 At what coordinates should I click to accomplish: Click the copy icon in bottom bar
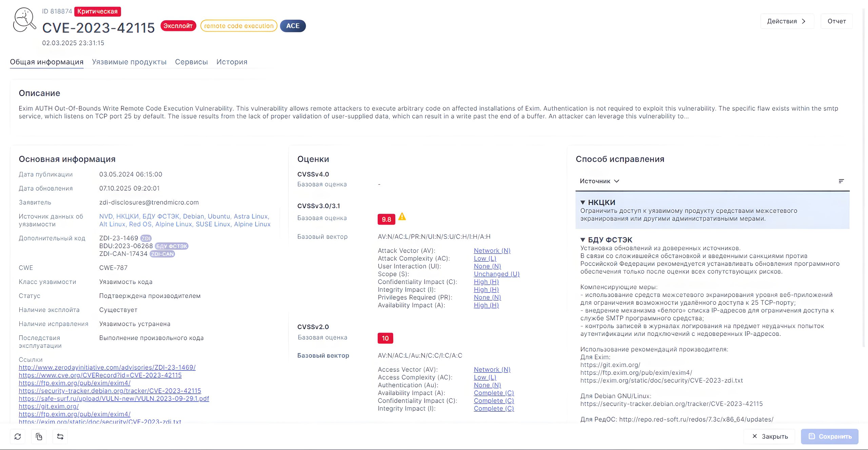coord(39,436)
